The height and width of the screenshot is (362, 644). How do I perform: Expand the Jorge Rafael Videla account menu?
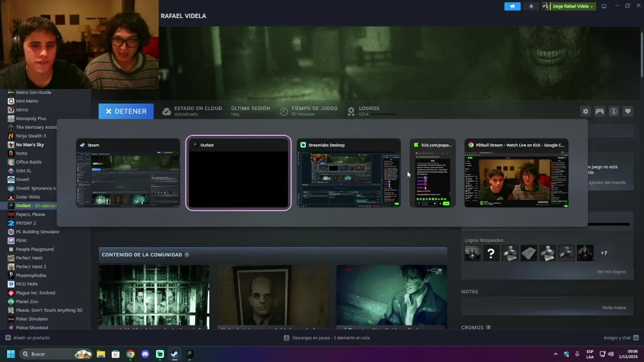click(x=569, y=7)
